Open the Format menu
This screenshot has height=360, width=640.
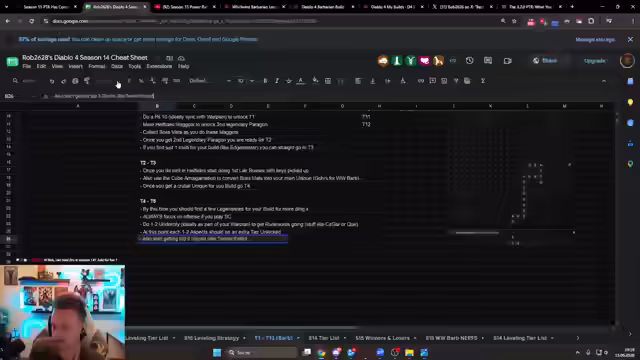point(97,66)
